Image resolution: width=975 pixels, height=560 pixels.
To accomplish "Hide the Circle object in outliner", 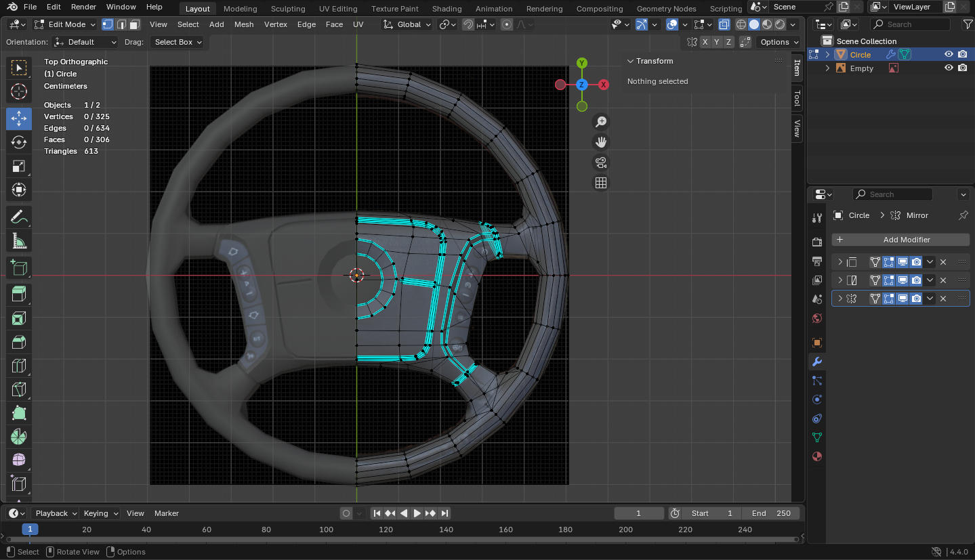I will point(949,55).
